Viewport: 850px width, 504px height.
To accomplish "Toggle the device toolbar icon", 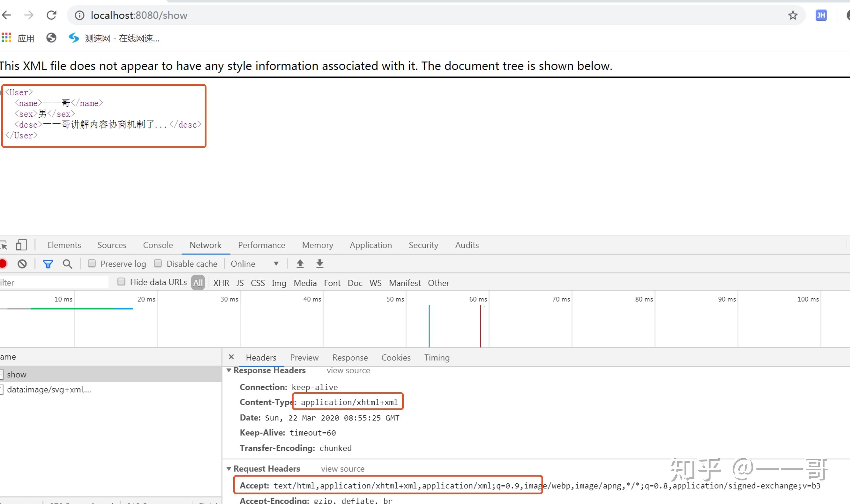I will coord(21,245).
